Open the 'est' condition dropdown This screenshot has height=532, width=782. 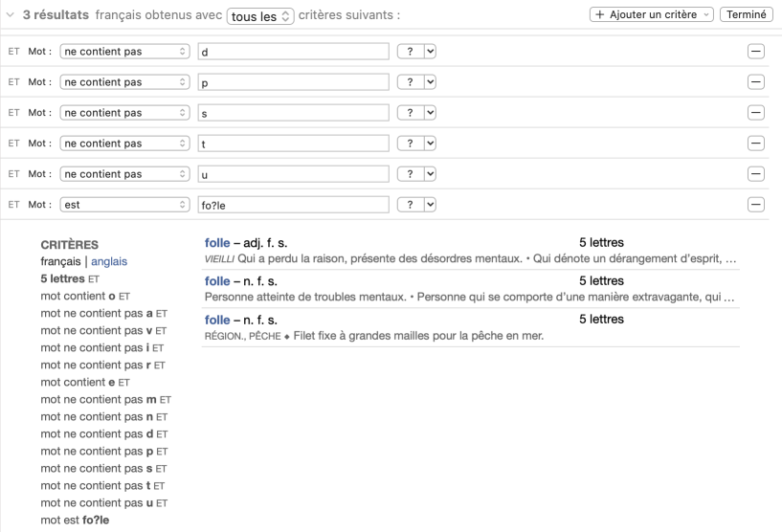[124, 205]
